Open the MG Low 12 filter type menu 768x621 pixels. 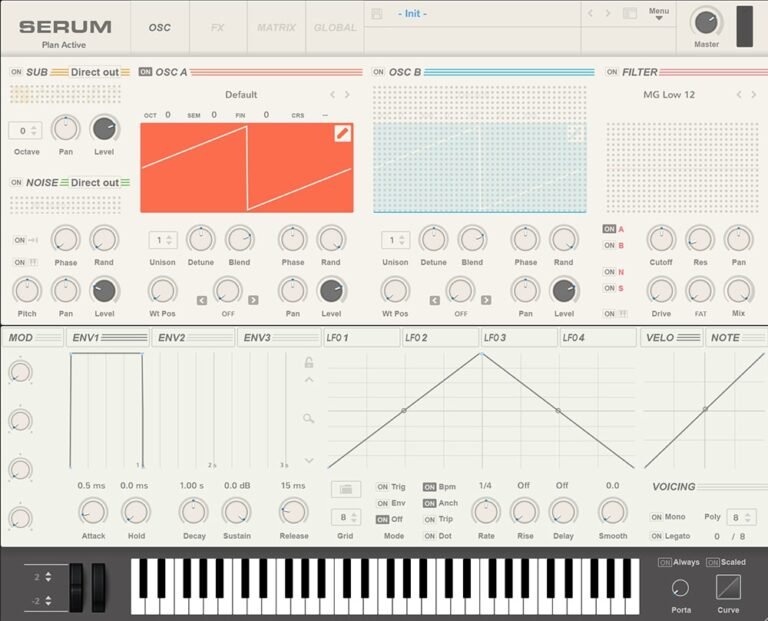tap(669, 95)
